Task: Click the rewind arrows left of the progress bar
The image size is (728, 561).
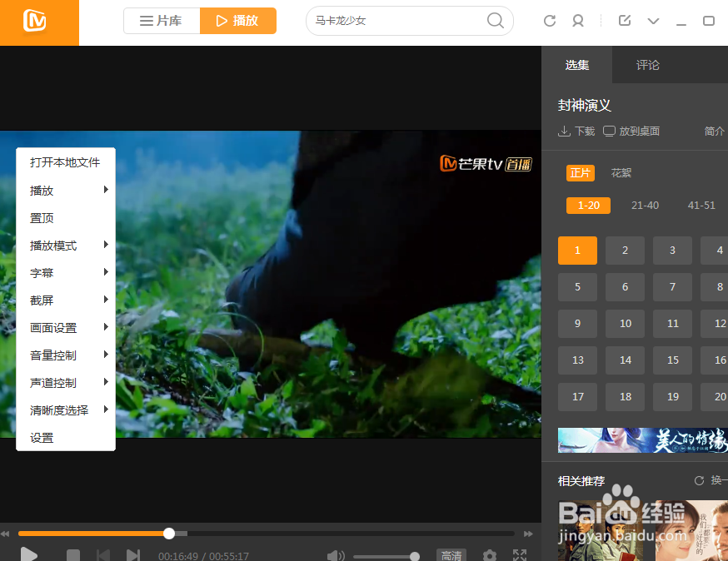Action: (x=5, y=534)
